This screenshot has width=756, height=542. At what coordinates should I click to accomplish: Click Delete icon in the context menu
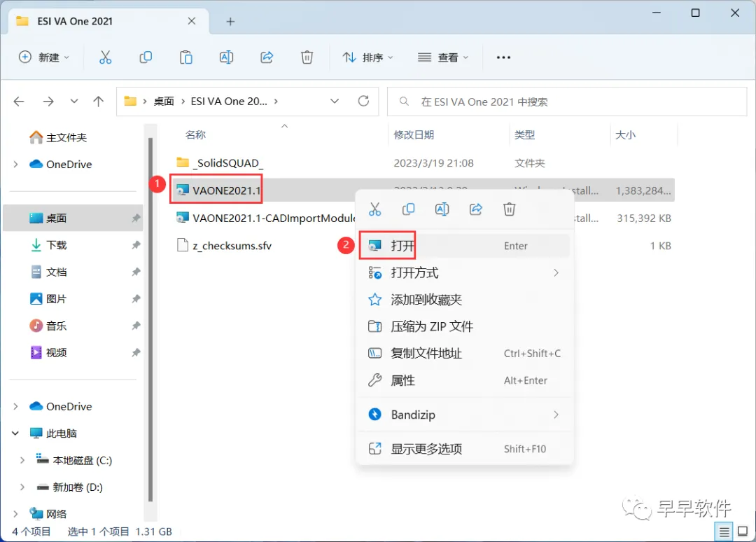click(510, 209)
